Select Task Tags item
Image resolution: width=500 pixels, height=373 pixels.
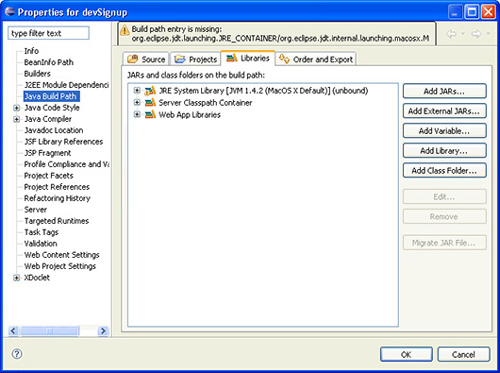tap(41, 232)
